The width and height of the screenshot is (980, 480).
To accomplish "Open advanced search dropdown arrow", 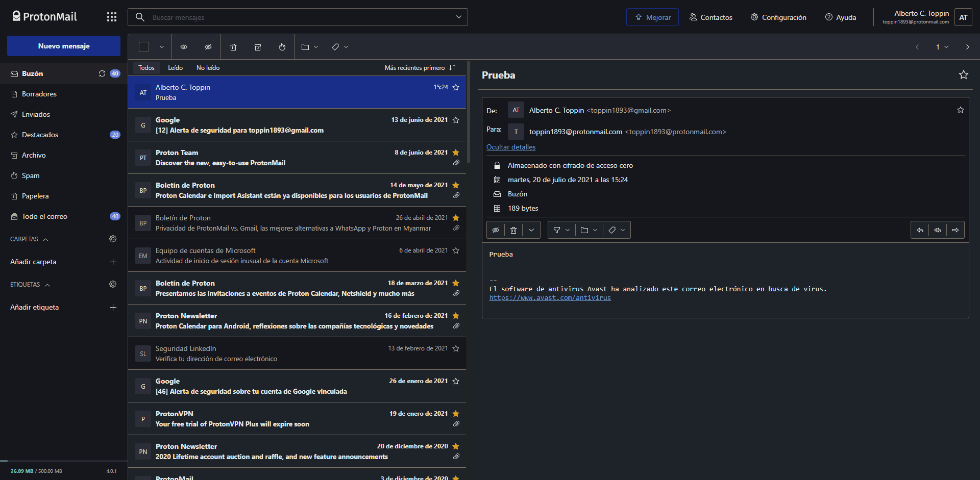I will [458, 17].
